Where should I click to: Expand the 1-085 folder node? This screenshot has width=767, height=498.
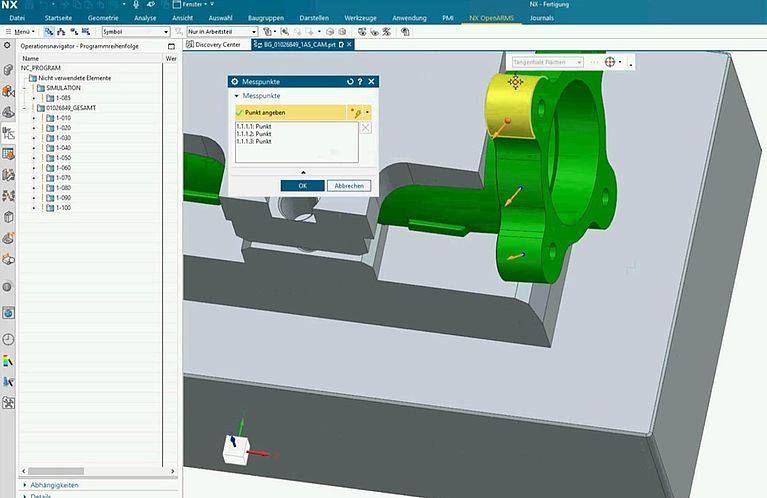tap(34, 98)
